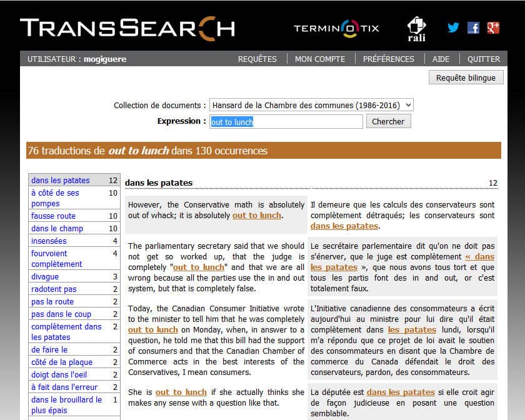Click the Google Plus icon

tap(493, 27)
